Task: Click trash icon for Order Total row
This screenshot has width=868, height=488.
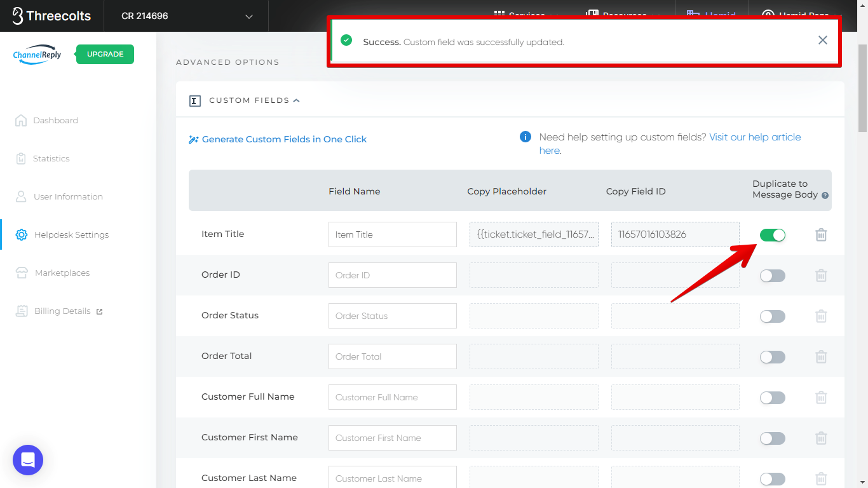Action: tap(821, 356)
